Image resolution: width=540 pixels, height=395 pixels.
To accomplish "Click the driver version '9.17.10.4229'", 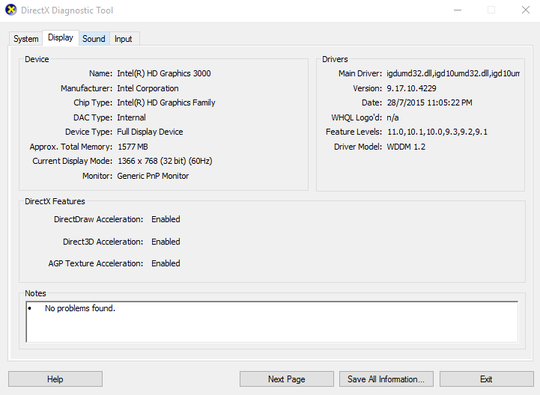I will pos(411,88).
